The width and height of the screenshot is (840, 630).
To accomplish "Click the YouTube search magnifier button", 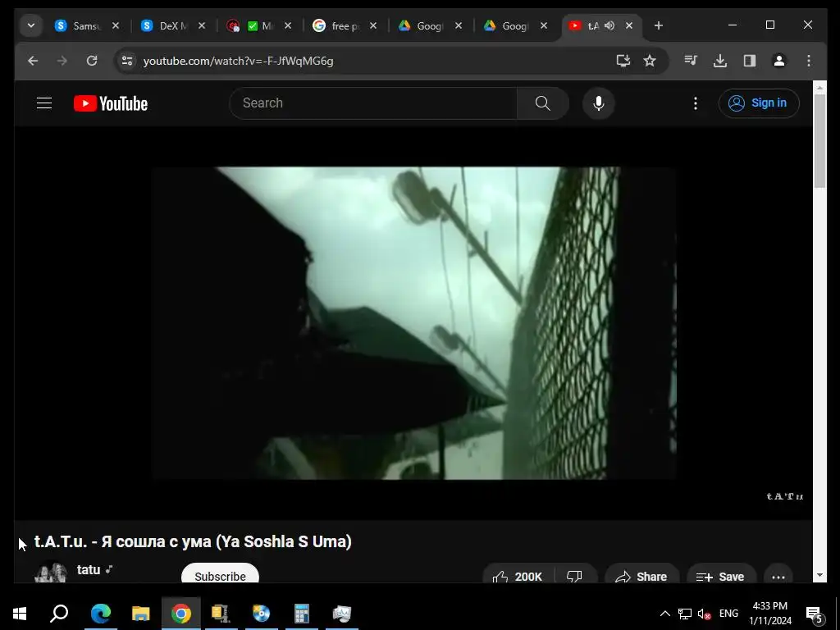I will coord(543,103).
